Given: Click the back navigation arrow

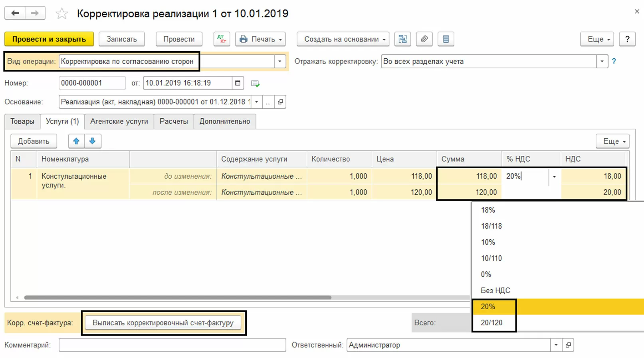Looking at the screenshot, I should [x=15, y=13].
